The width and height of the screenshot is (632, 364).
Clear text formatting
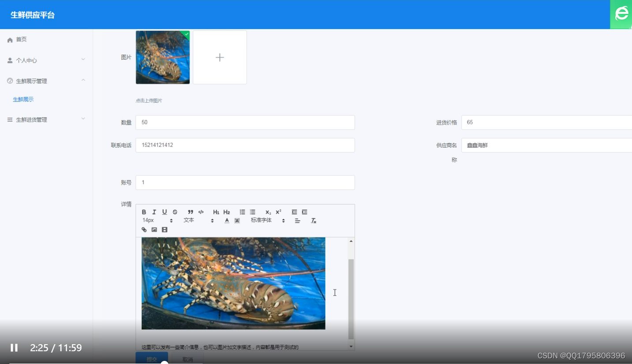(x=314, y=220)
